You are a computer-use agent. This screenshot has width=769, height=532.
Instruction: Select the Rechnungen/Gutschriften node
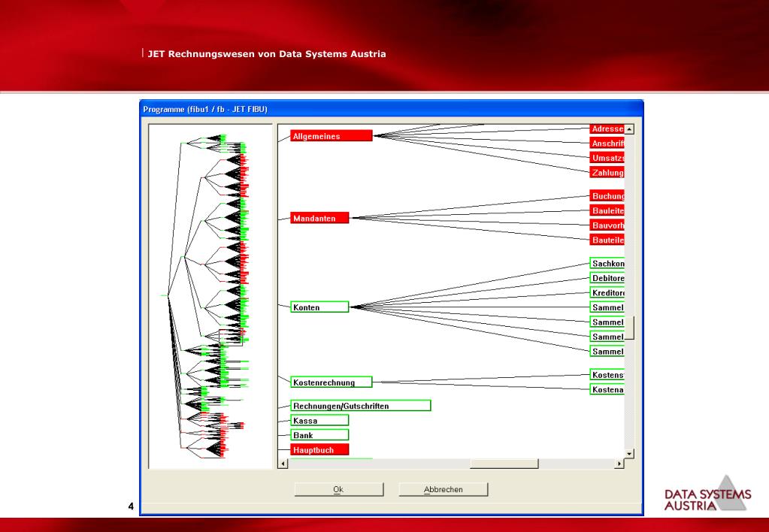tap(361, 406)
